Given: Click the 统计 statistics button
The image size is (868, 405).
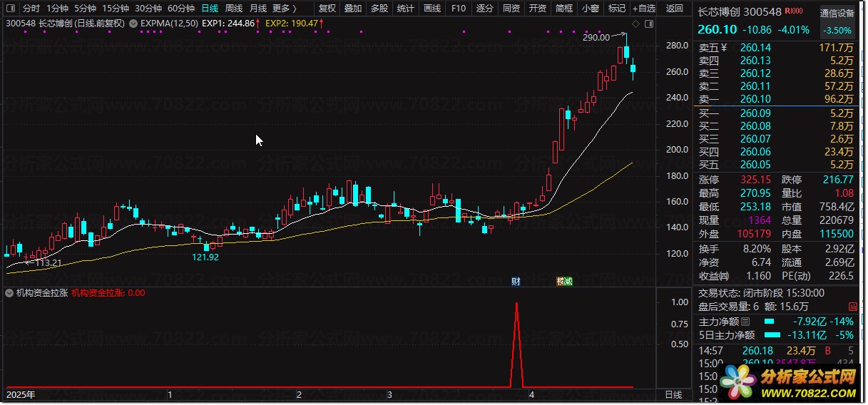Looking at the screenshot, I should tap(405, 9).
